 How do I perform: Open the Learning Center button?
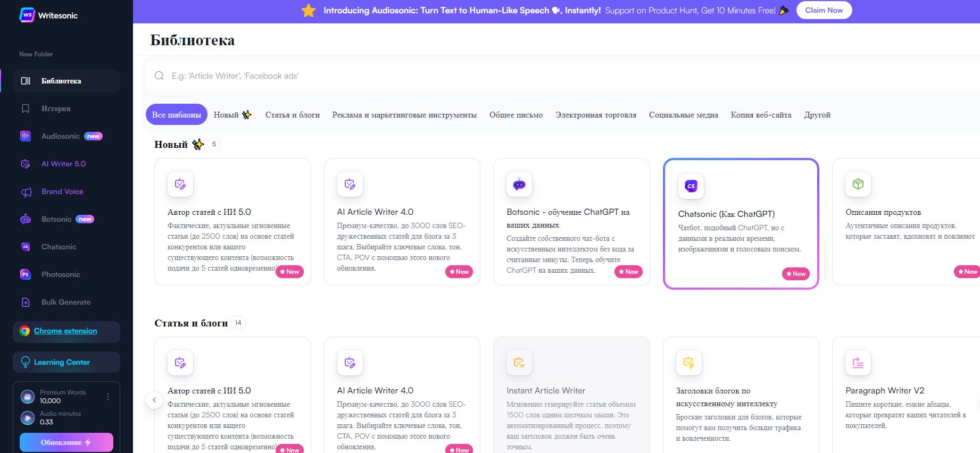(67, 362)
